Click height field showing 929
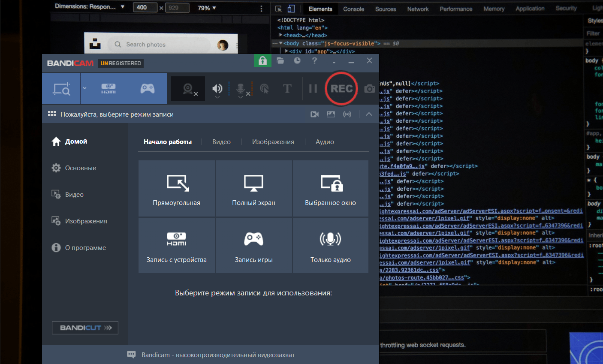The image size is (603, 364). click(177, 8)
